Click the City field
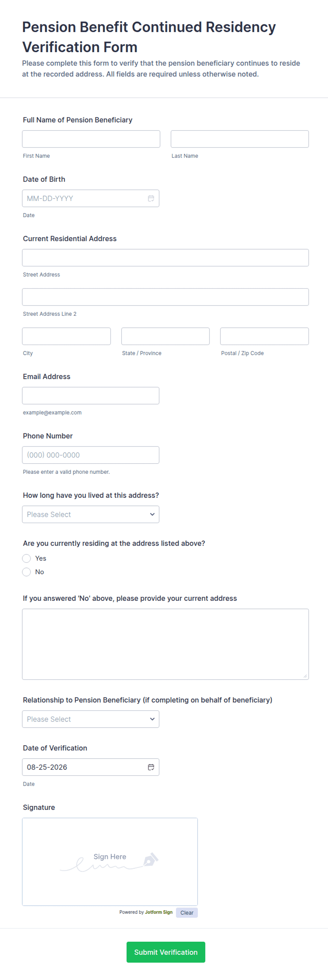 tap(66, 336)
